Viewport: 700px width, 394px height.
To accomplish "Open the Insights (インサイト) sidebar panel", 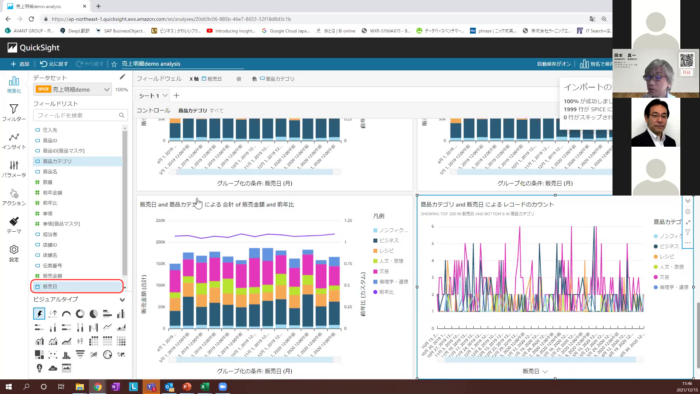I will tap(14, 141).
